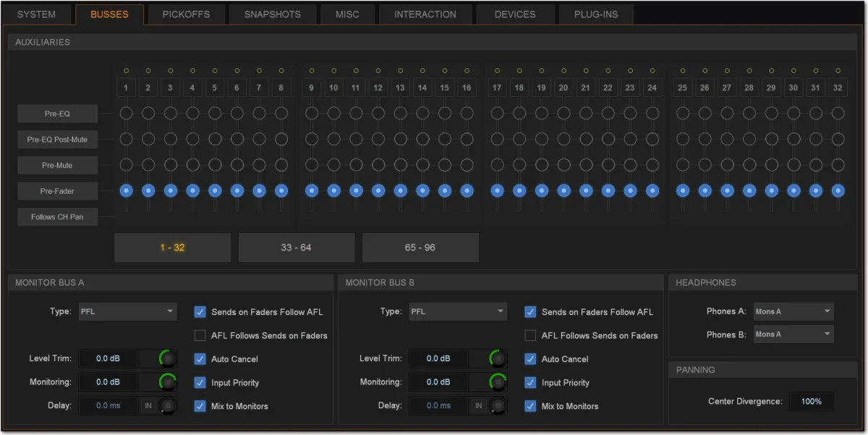Select the BUSSES tab
The width and height of the screenshot is (868, 435).
coord(110,14)
